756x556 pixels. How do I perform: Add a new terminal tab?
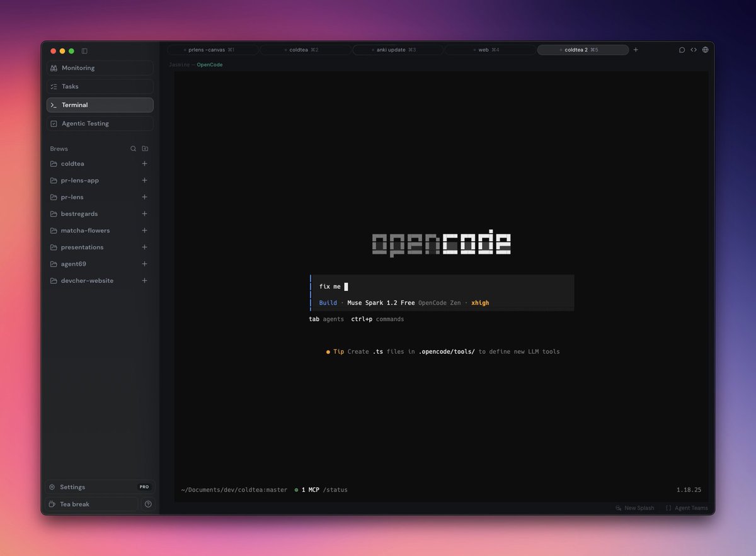click(636, 50)
